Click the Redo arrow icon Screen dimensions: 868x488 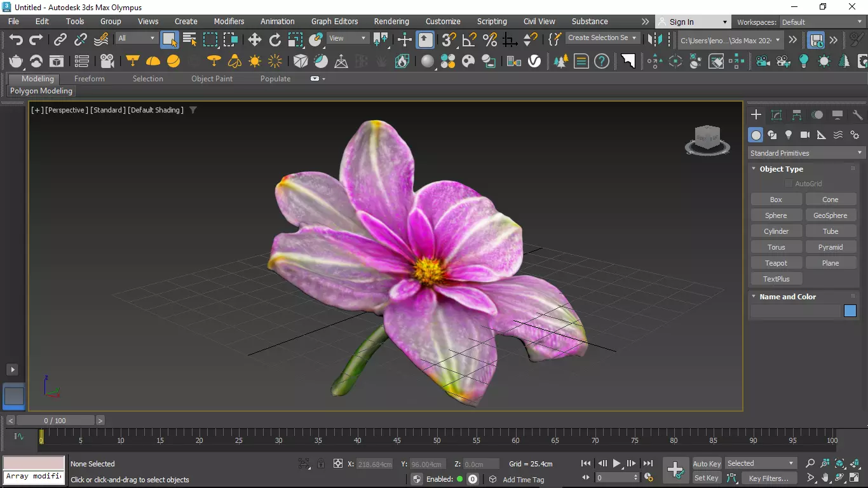click(x=36, y=40)
